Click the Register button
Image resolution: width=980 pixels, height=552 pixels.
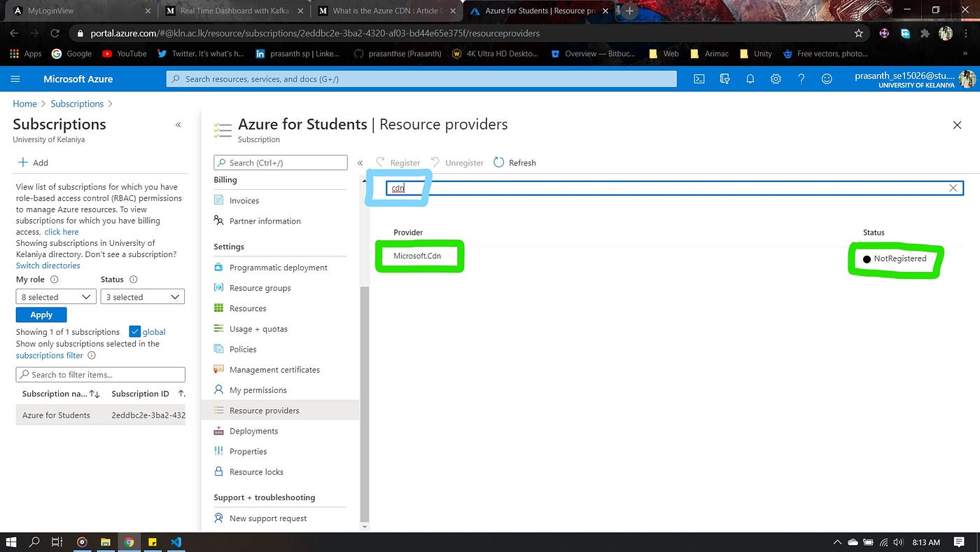coord(398,163)
